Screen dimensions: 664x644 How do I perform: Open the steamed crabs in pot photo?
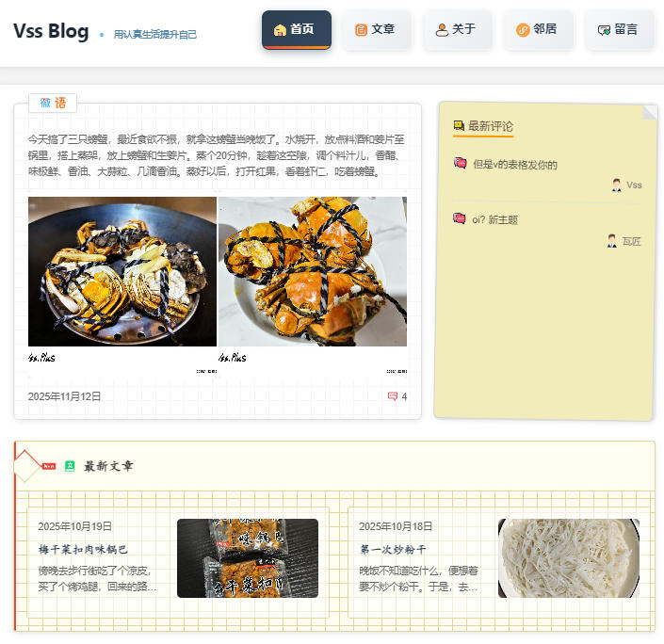tap(122, 271)
